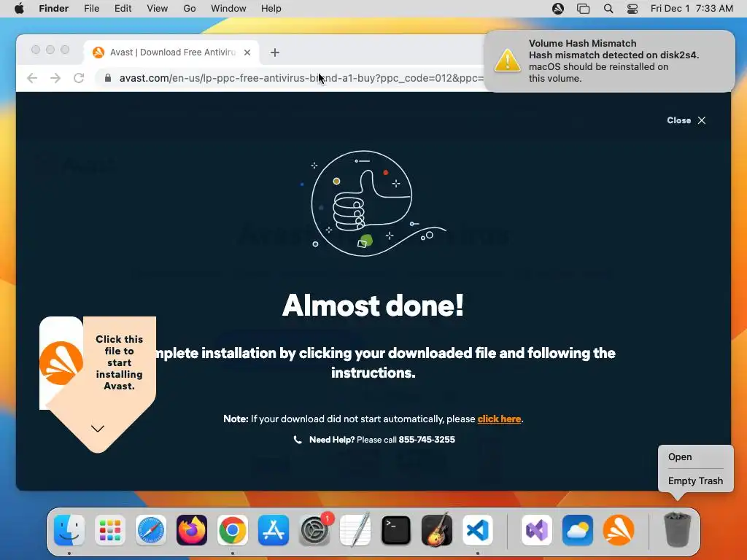The image size is (747, 560).
Task: Open Launchpad in the Dock
Action: coord(110,530)
